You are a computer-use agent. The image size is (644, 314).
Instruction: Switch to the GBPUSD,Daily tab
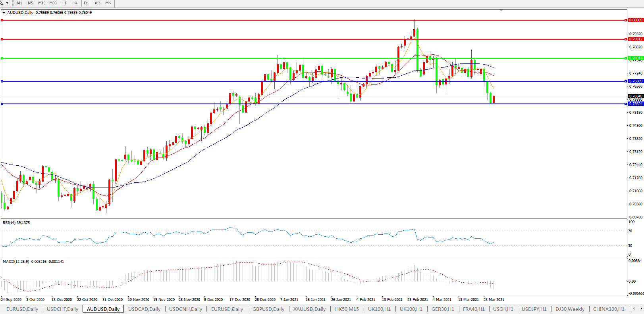coord(268,309)
